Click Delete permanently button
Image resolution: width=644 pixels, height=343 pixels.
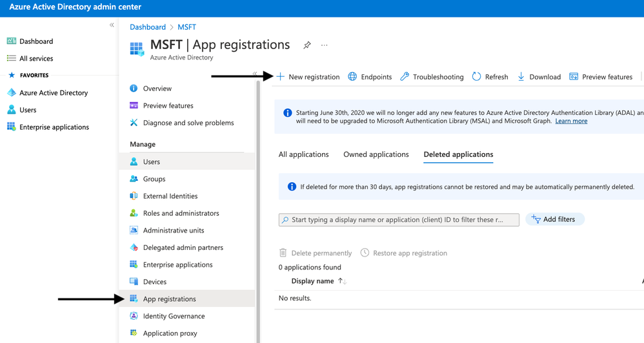(x=316, y=253)
